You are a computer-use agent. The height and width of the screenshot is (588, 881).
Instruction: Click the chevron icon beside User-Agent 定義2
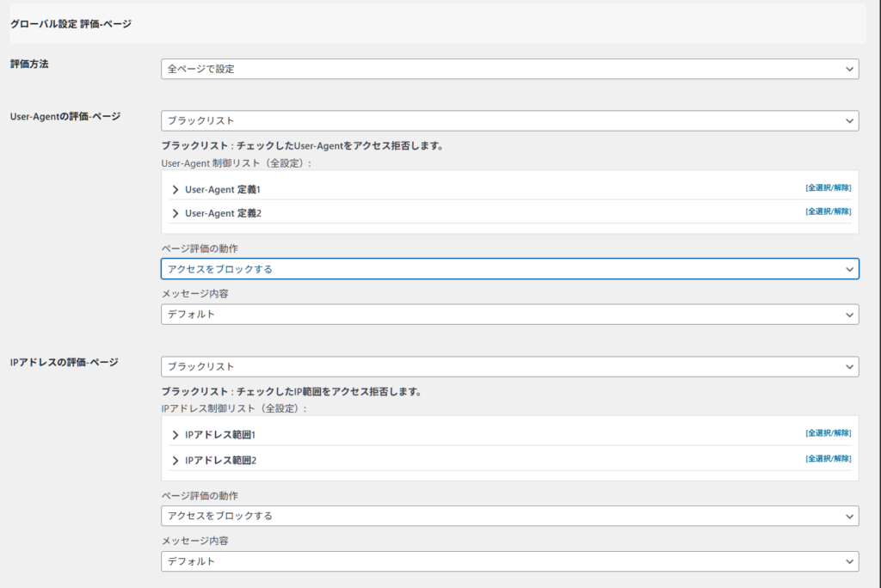tap(176, 213)
